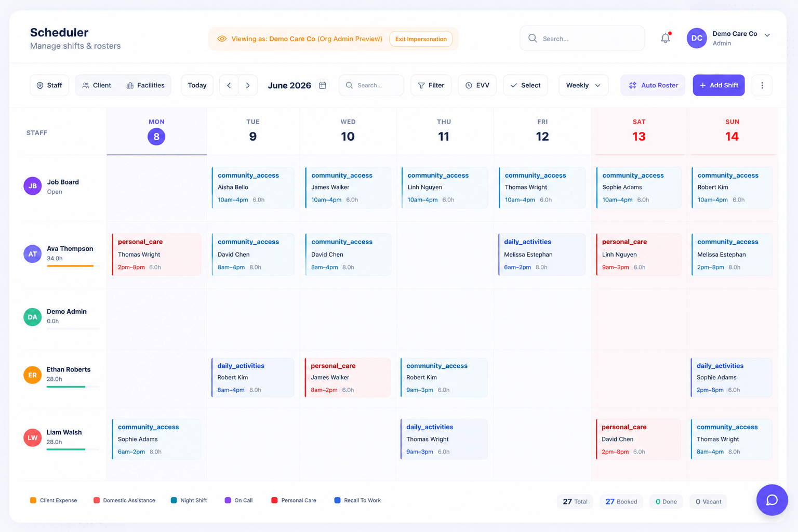Click the Personal Care red legend swatch
Screen dimensions: 798x532
[x=274, y=500]
